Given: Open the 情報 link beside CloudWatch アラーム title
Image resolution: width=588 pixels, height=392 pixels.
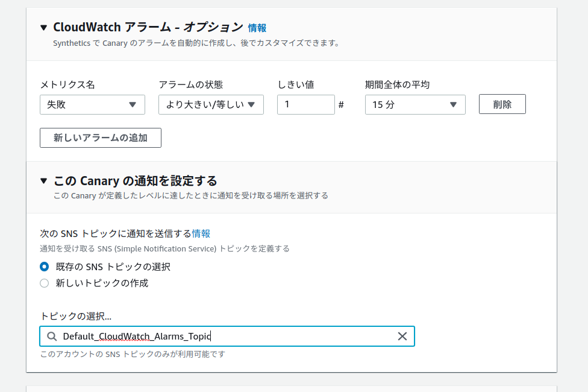Looking at the screenshot, I should (x=256, y=27).
